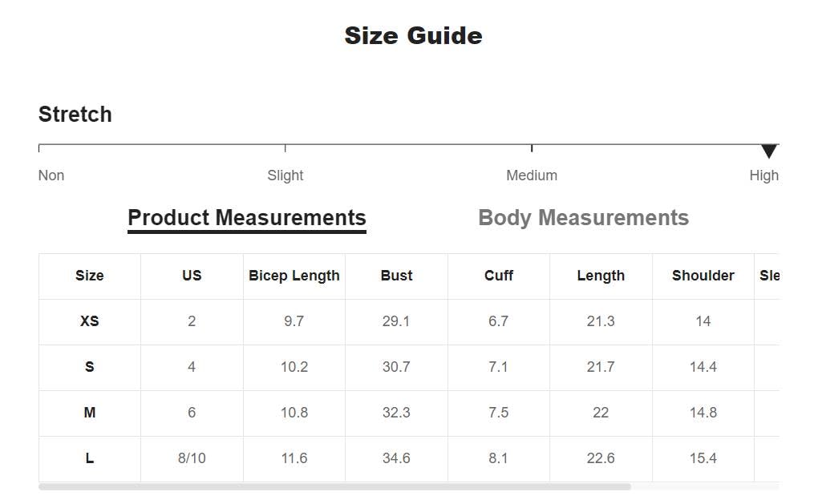
Task: Click the Bust column header
Action: [x=396, y=276]
